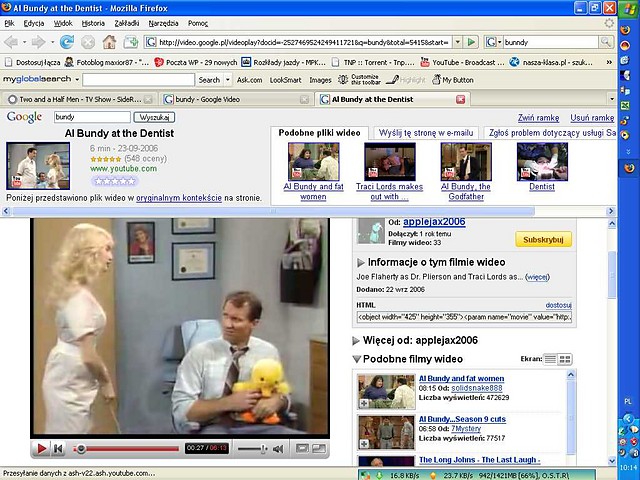This screenshot has height=480, width=640.
Task: Open the Historia menu
Action: (93, 23)
